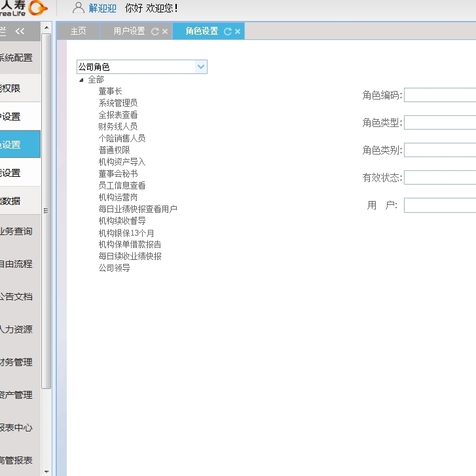Click the sidebar splitter grip handle
This screenshot has height=476, width=476.
click(x=46, y=211)
